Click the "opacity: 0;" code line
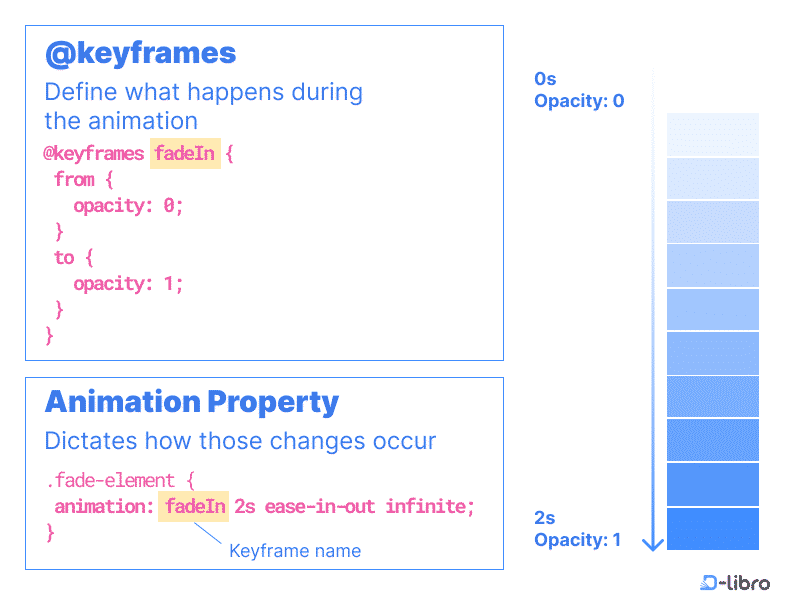The height and width of the screenshot is (600, 800). tap(129, 205)
